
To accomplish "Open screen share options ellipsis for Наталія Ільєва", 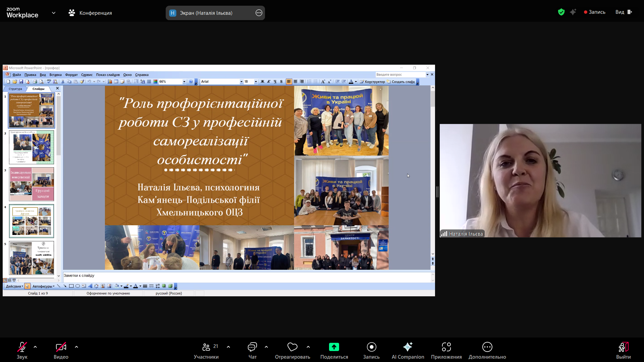I will pos(259,13).
